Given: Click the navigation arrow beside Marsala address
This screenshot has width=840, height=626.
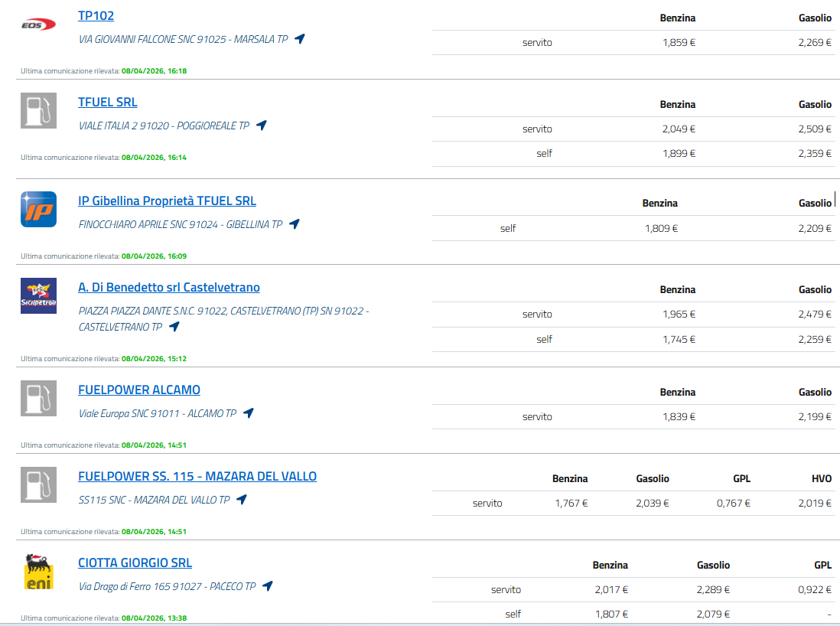Looking at the screenshot, I should pos(300,39).
